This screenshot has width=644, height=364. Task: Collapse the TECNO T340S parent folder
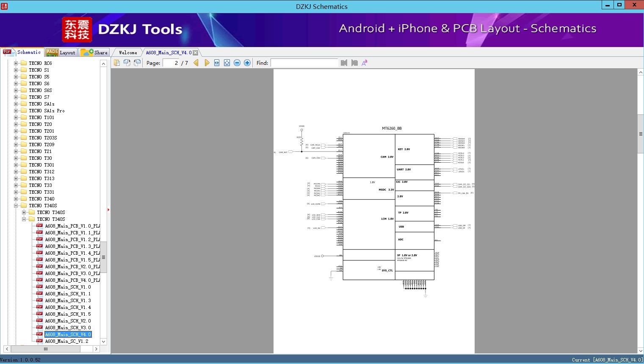click(x=16, y=206)
